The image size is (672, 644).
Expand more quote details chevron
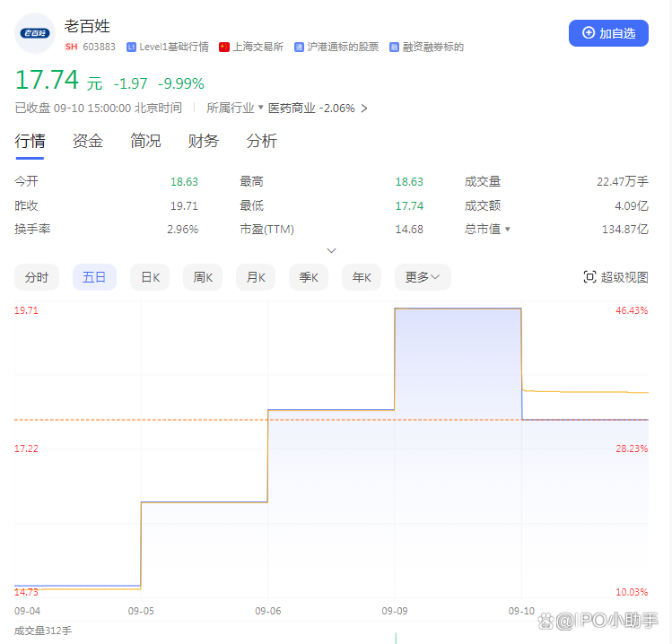[331, 250]
